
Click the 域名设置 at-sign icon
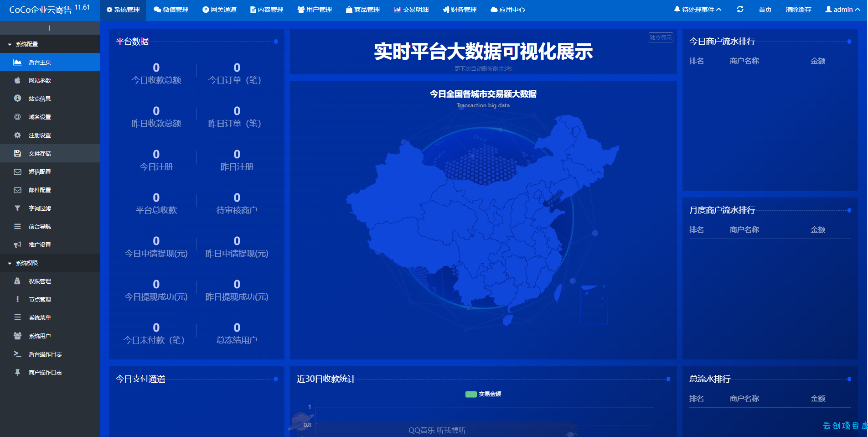pos(17,117)
